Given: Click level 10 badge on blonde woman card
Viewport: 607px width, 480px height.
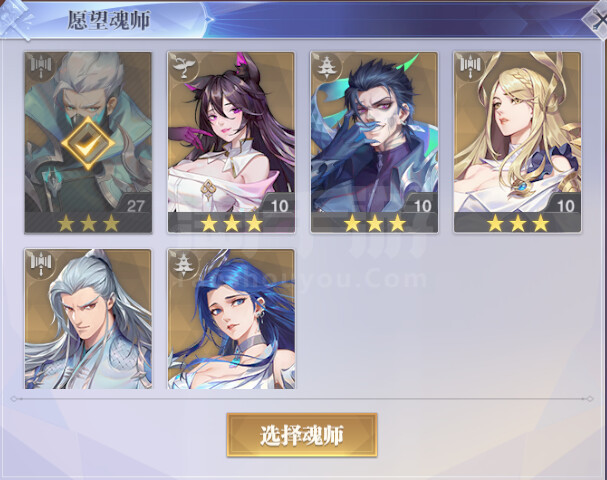Looking at the screenshot, I should 566,206.
